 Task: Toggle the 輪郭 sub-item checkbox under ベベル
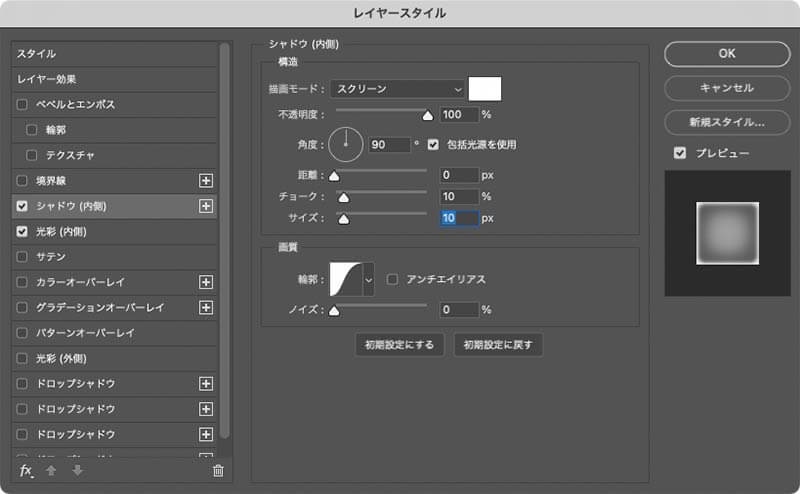(32, 130)
